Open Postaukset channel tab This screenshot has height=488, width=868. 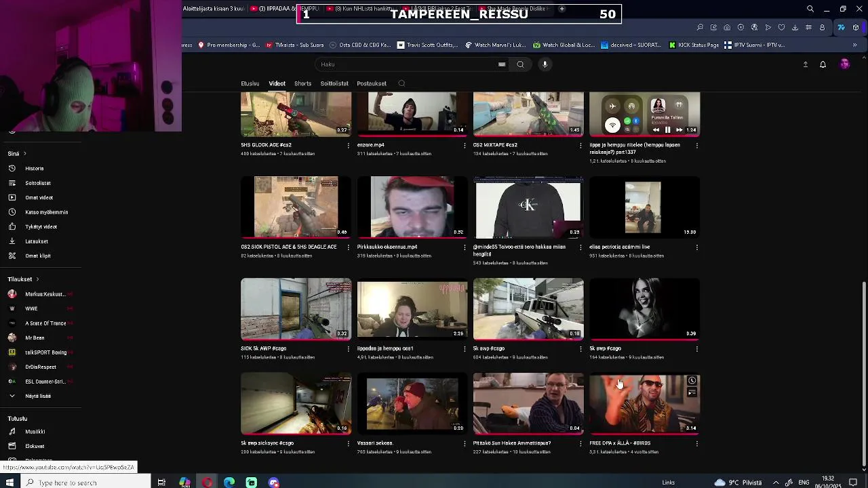point(372,83)
